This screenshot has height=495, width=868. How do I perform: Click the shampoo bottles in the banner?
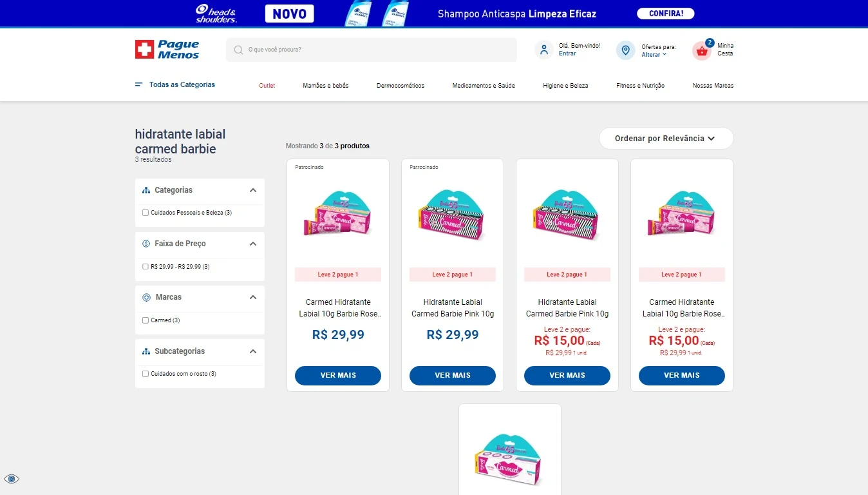click(377, 14)
